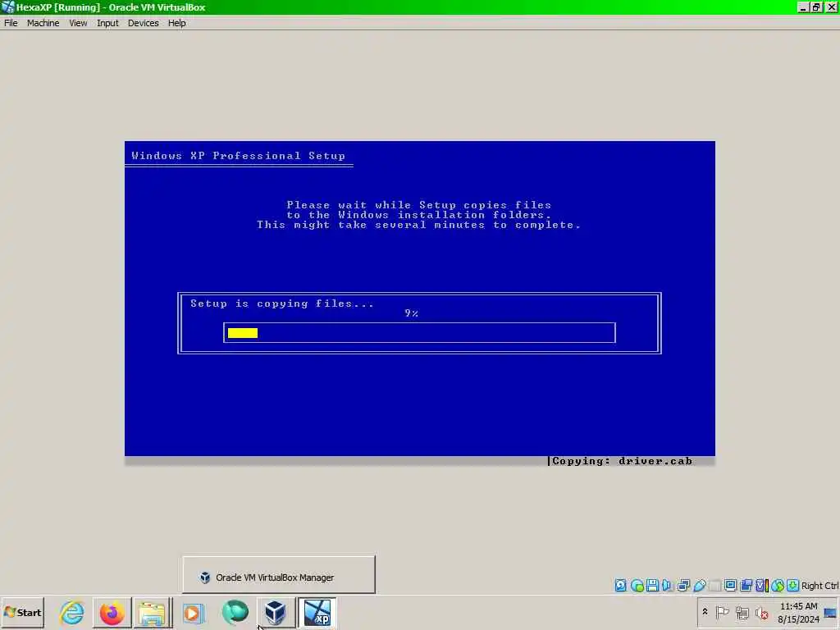Click the network adapters status icon
The height and width of the screenshot is (630, 840).
click(x=683, y=586)
